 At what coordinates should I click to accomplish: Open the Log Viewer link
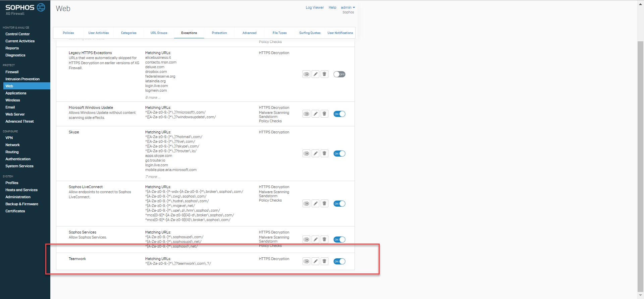(315, 7)
